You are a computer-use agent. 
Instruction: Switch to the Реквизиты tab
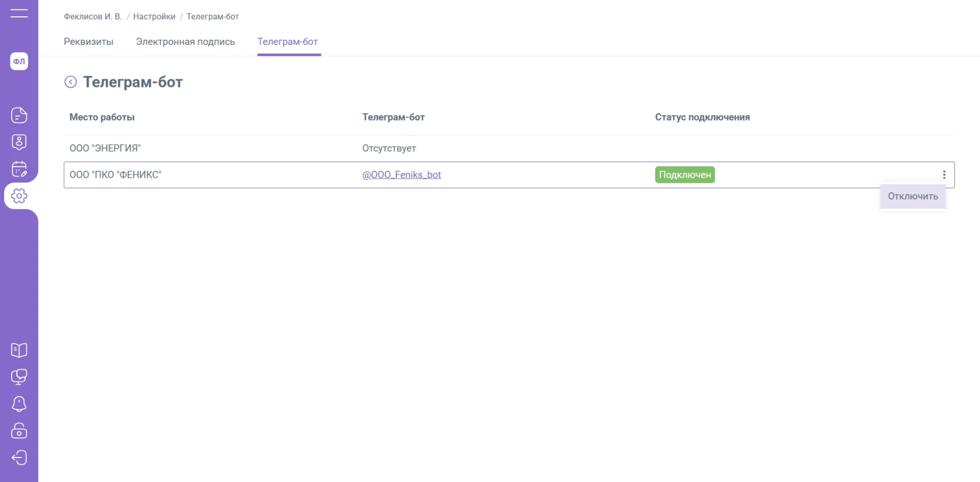click(x=89, y=42)
